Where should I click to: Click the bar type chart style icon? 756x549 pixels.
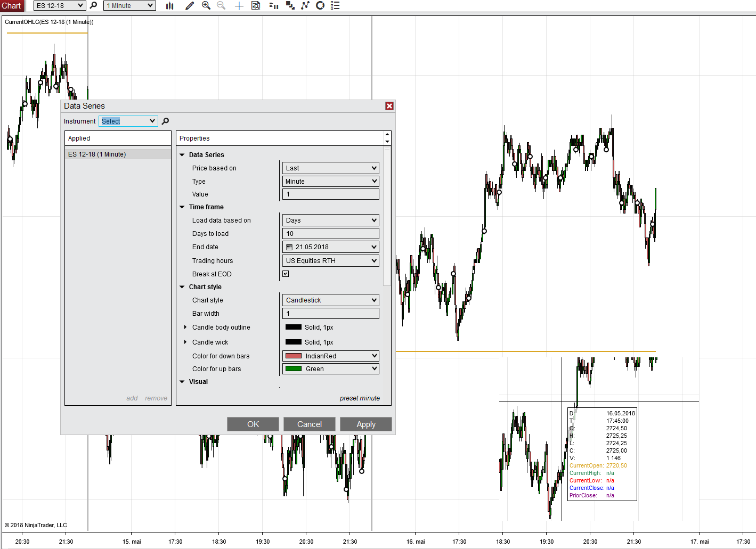pos(169,6)
